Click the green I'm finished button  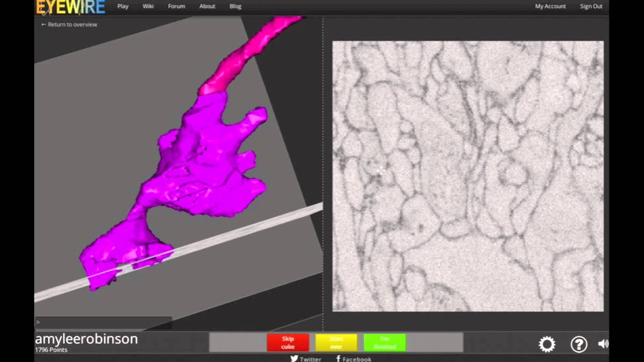click(x=384, y=342)
